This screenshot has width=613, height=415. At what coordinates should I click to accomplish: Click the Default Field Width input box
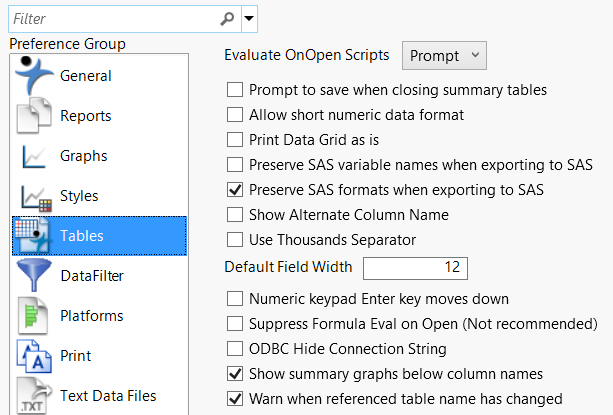pos(415,268)
